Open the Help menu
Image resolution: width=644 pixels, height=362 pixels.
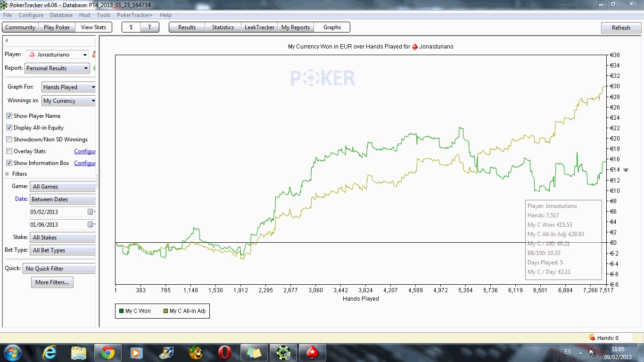(x=165, y=15)
